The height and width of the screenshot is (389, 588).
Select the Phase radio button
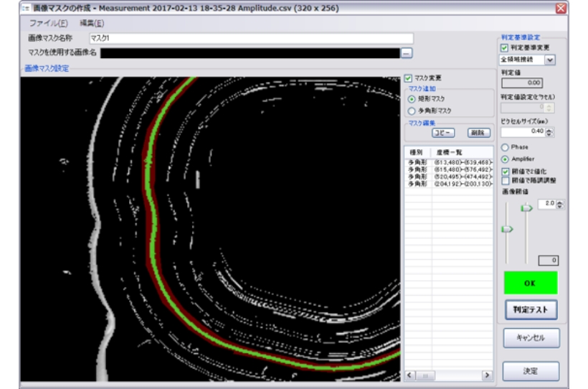[x=505, y=147]
